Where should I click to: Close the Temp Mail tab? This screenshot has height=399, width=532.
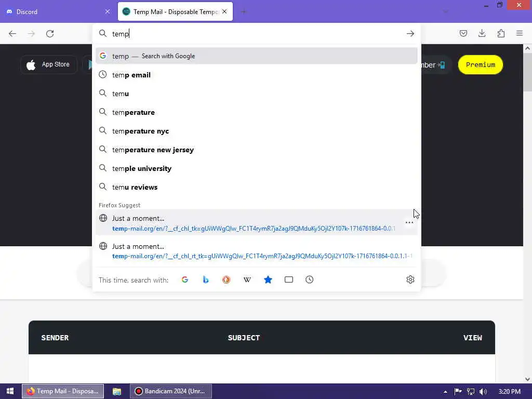point(224,11)
